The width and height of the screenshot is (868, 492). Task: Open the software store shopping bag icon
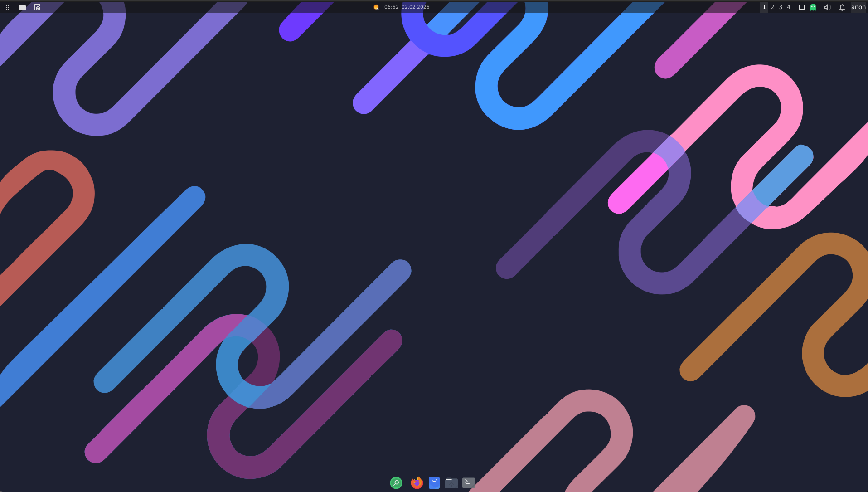point(434,483)
